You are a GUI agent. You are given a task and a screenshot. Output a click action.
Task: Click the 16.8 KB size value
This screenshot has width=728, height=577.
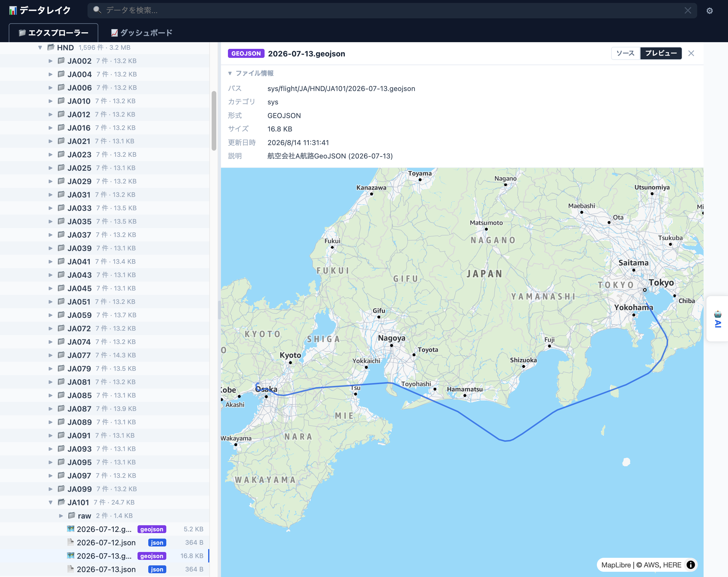point(280,129)
